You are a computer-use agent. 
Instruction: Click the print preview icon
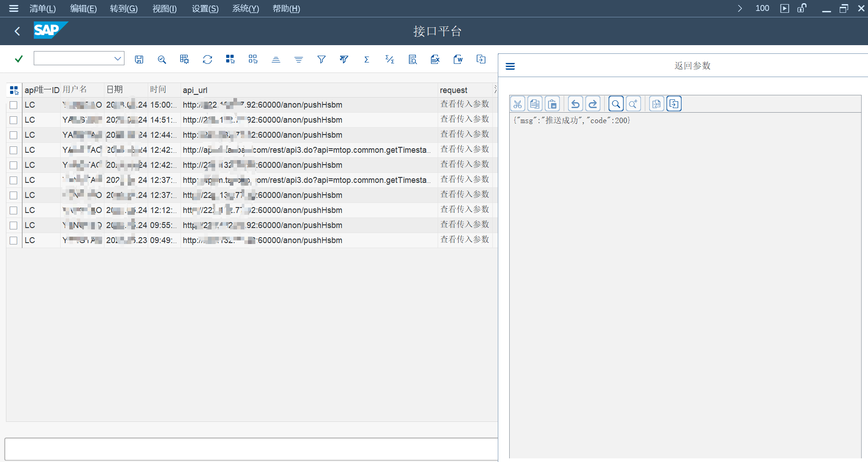(x=413, y=59)
